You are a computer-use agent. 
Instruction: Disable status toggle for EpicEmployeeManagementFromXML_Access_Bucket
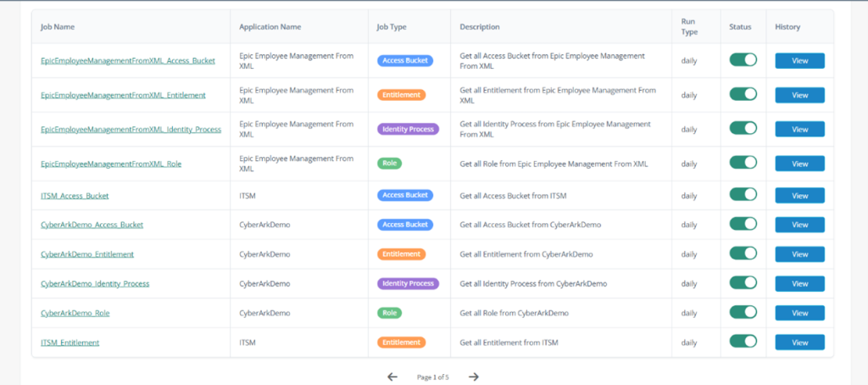tap(743, 60)
